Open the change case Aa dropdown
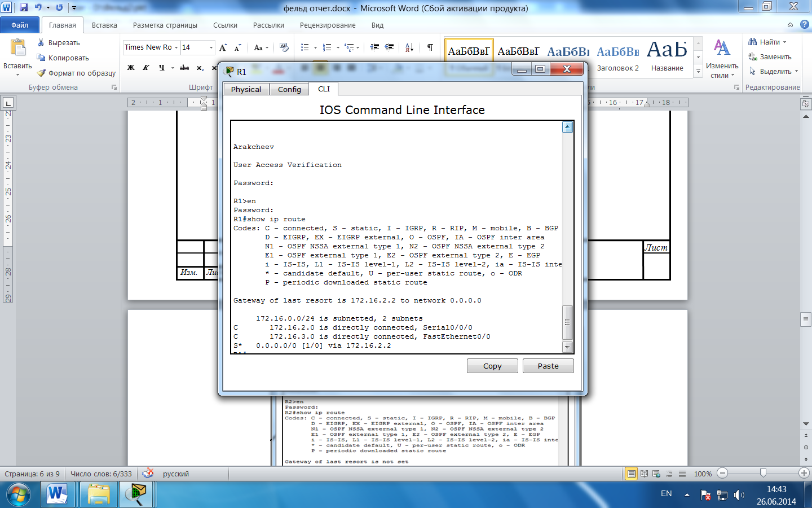The width and height of the screenshot is (812, 508). pos(261,47)
